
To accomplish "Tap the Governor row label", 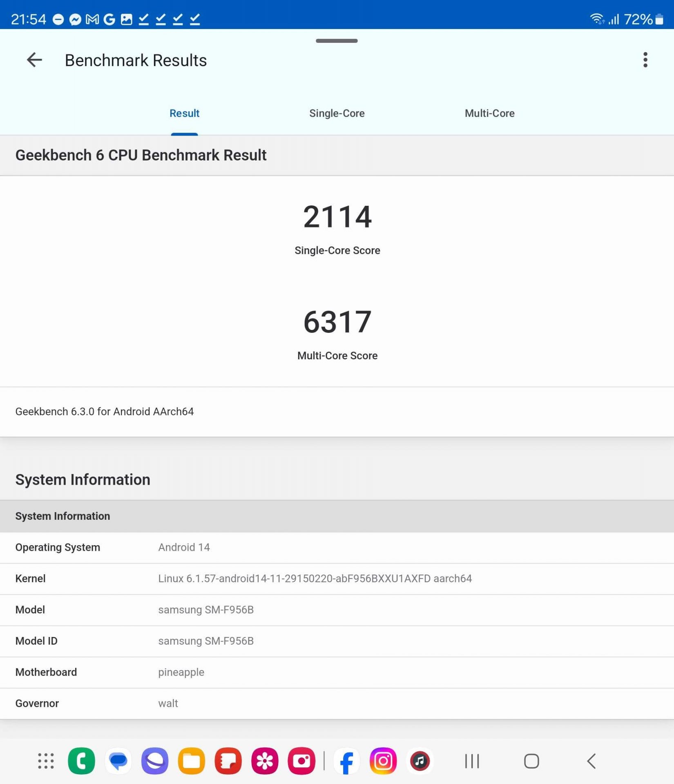I will coord(37,703).
